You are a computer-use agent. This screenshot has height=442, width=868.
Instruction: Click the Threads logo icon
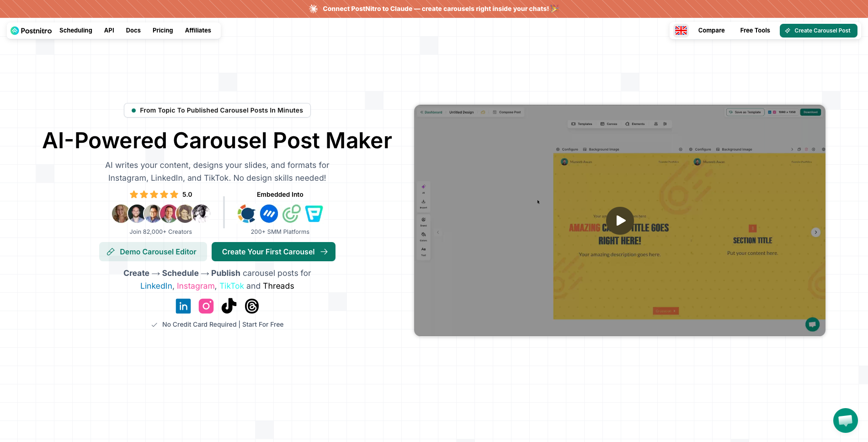(252, 306)
